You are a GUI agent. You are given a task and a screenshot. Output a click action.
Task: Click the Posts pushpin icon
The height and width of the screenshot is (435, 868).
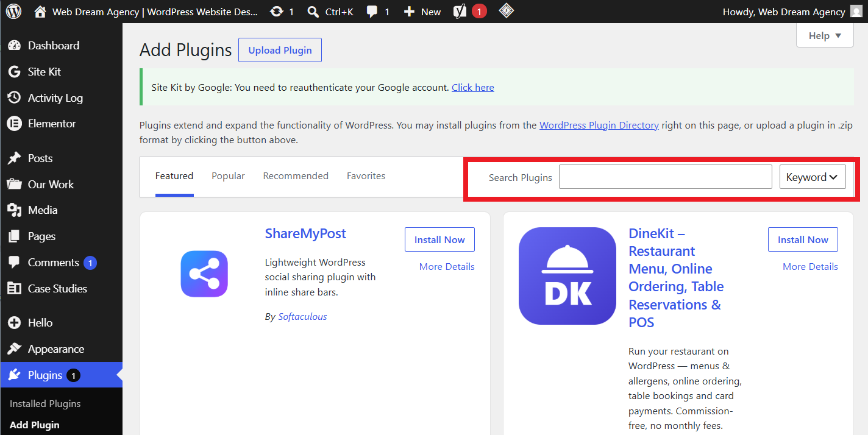(x=15, y=158)
